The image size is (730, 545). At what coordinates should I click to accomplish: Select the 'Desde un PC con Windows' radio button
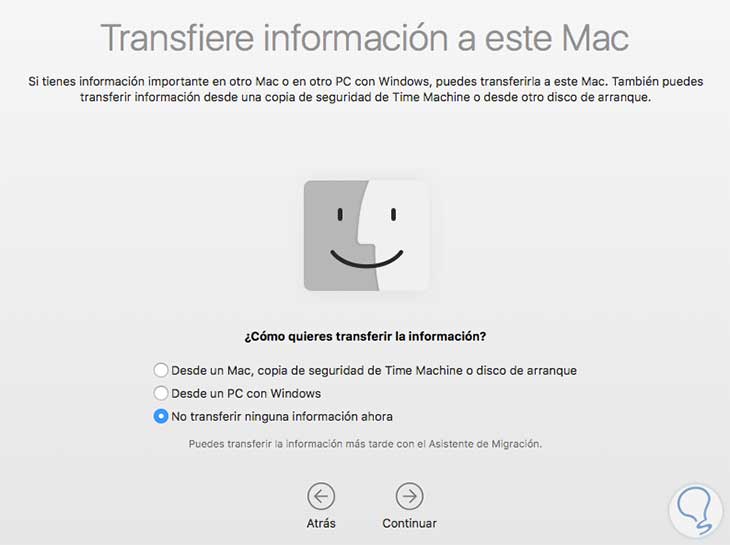click(x=161, y=393)
